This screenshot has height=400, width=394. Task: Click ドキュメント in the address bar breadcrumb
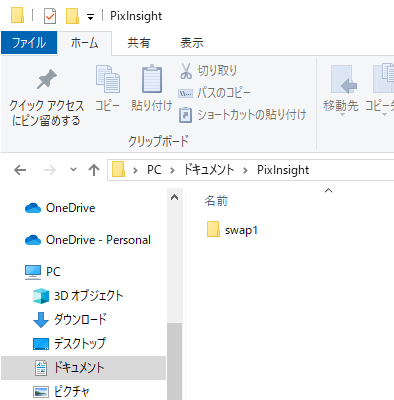point(209,170)
